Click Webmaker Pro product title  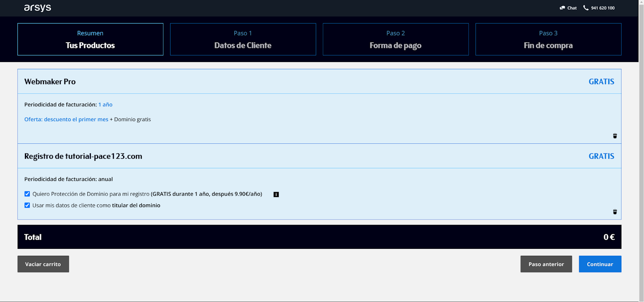50,82
